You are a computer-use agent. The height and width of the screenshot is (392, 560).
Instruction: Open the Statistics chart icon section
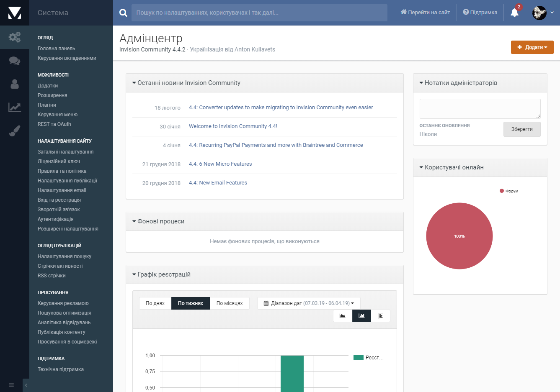tap(15, 108)
